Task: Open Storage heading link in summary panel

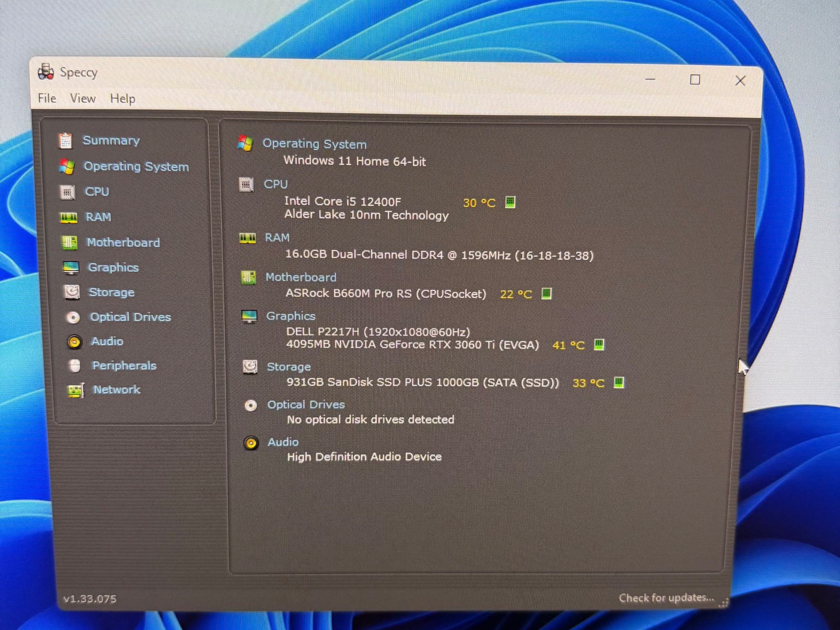Action: click(289, 367)
